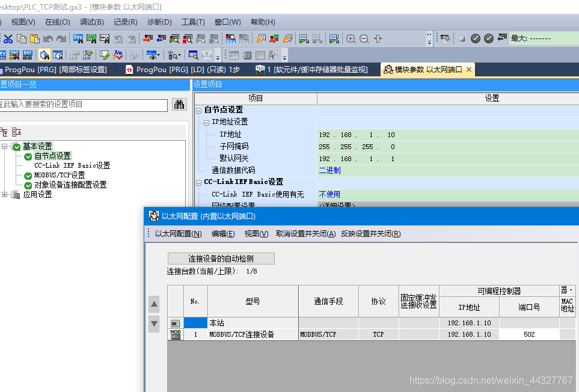Click the first round check mark icon

(475, 38)
